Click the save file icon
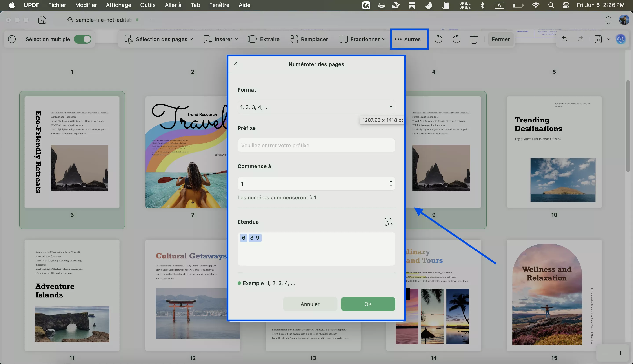This screenshot has width=633, height=364. [x=598, y=39]
